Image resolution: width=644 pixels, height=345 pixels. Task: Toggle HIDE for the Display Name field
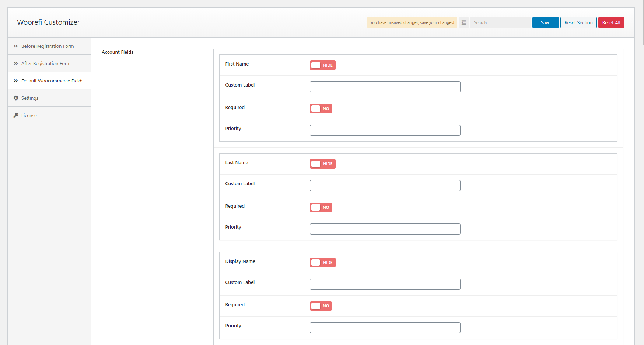(322, 263)
